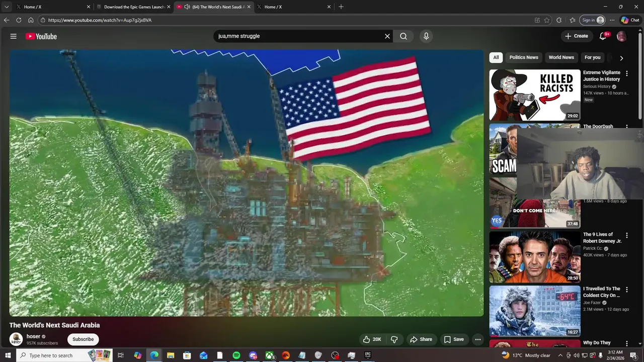Image resolution: width=644 pixels, height=362 pixels.
Task: Open options for The 9 Lives video
Action: tap(627, 235)
